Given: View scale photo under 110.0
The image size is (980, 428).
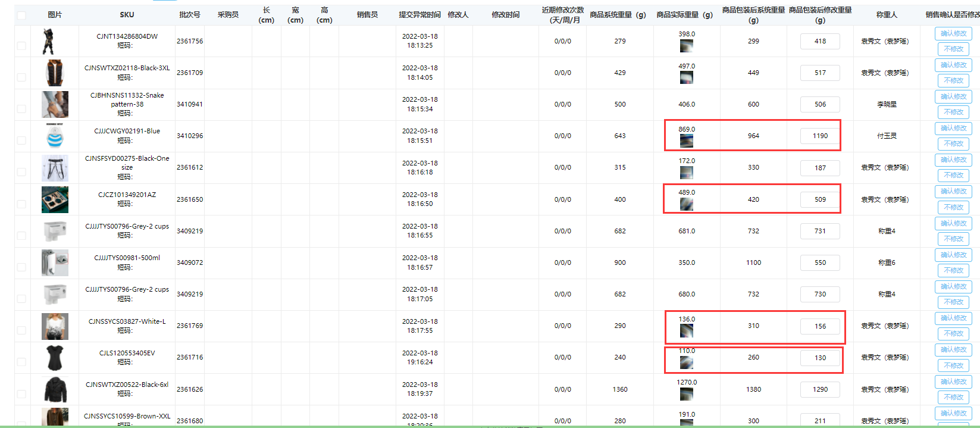Looking at the screenshot, I should [x=687, y=363].
